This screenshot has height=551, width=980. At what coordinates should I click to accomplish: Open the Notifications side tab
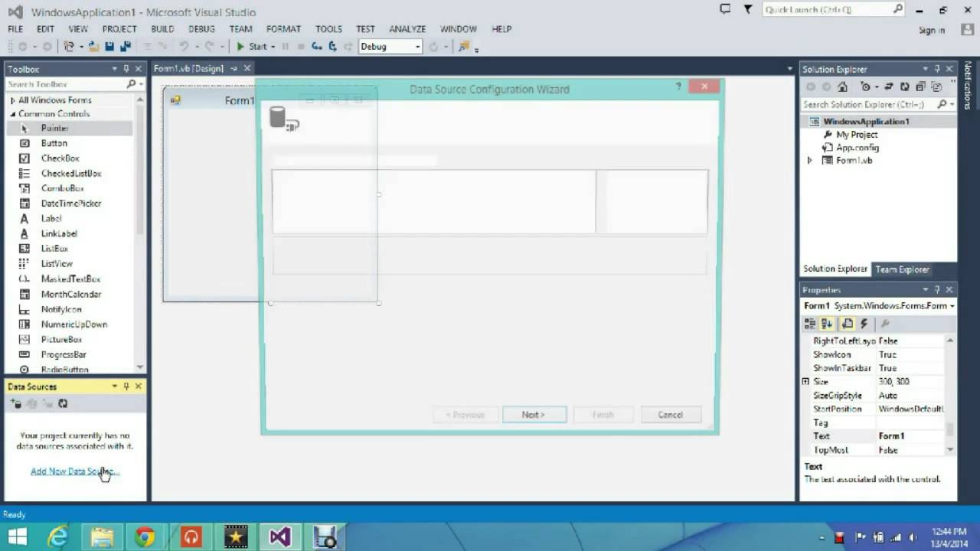point(968,85)
